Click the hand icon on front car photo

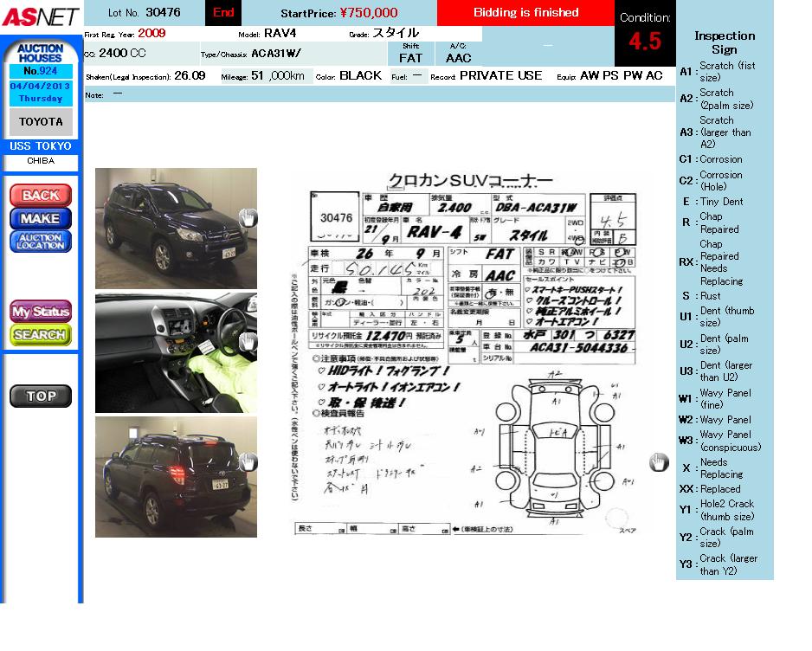248,217
